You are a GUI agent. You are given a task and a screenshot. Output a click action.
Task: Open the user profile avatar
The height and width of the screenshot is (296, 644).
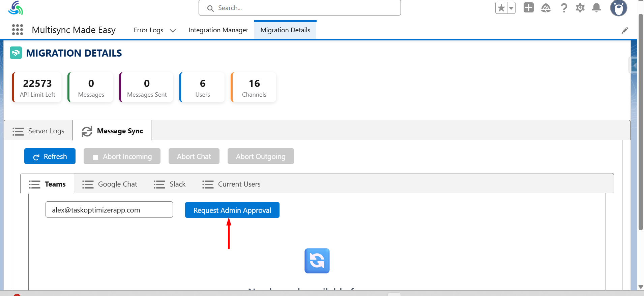tap(619, 8)
